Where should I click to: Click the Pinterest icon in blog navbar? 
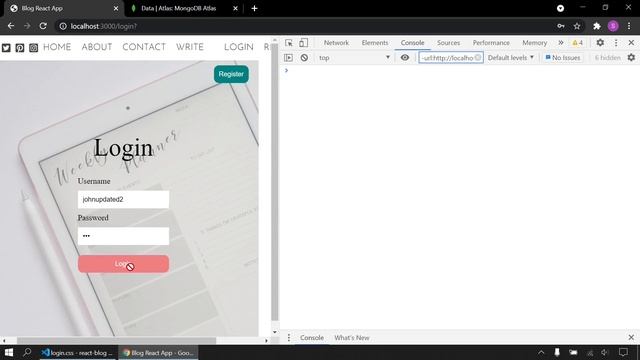click(x=20, y=48)
